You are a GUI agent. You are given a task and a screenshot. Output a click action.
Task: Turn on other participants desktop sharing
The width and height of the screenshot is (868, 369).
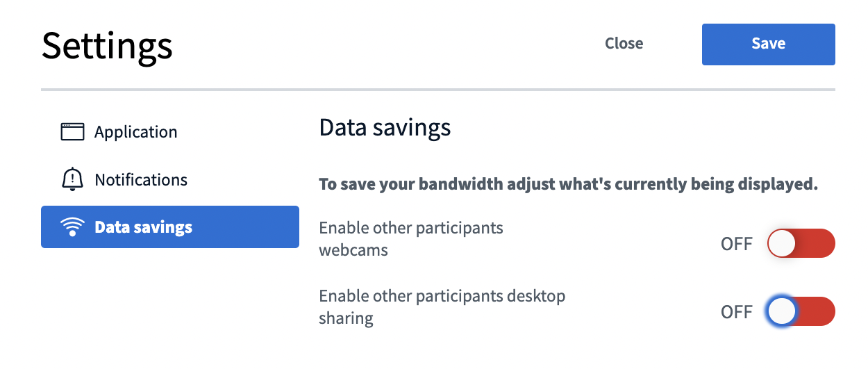tap(801, 311)
